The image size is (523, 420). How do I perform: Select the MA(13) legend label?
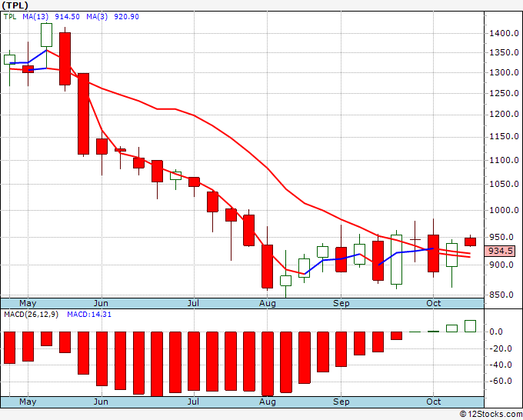coord(35,17)
